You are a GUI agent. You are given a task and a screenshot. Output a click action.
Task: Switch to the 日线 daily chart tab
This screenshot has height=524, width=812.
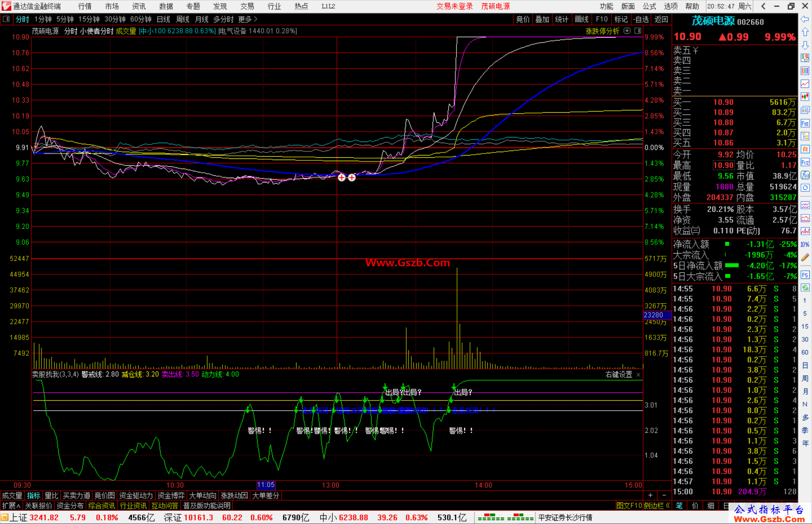pos(163,19)
